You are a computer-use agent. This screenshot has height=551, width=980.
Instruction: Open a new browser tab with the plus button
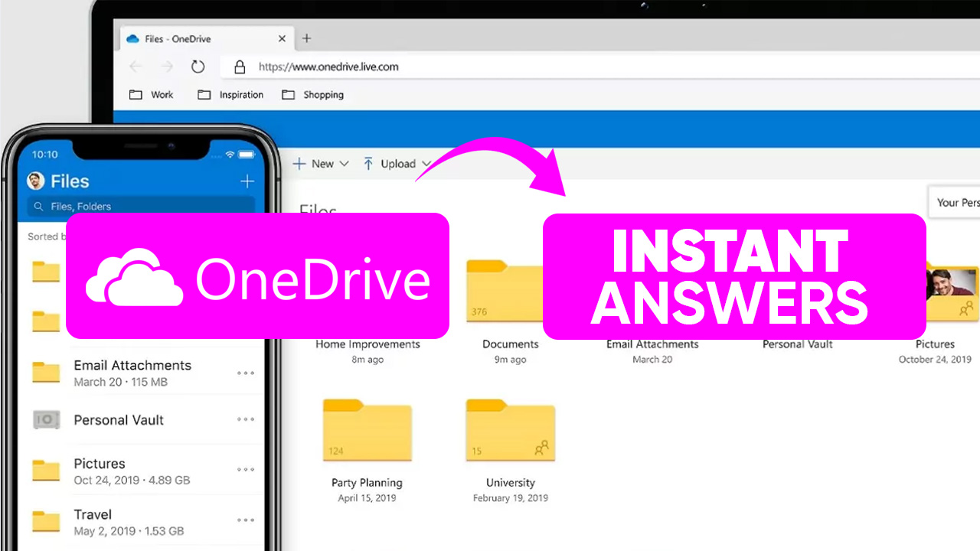coord(305,37)
